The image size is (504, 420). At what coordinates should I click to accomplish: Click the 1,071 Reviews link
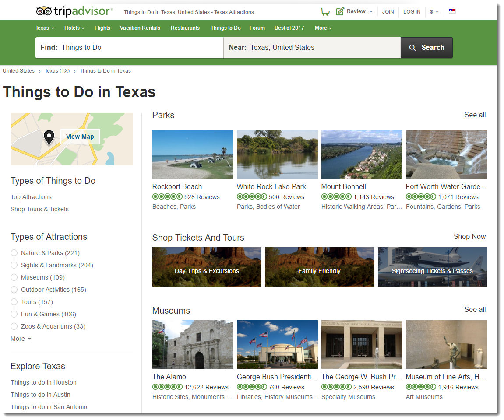click(458, 197)
